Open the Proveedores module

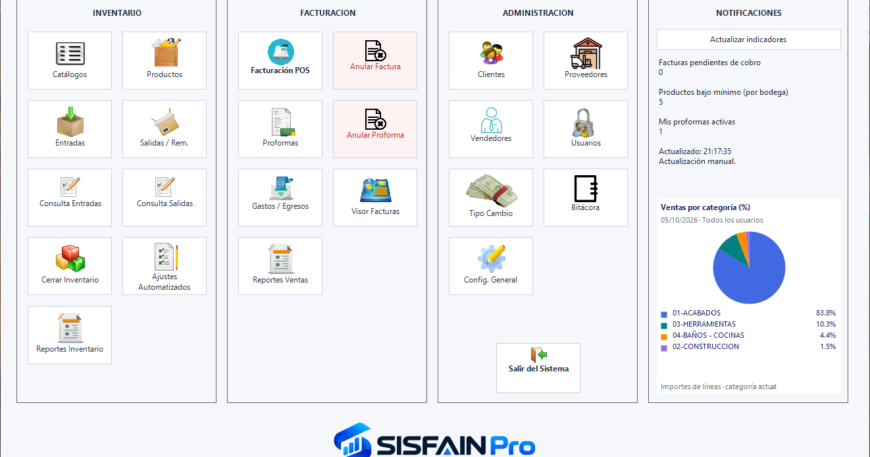585,60
